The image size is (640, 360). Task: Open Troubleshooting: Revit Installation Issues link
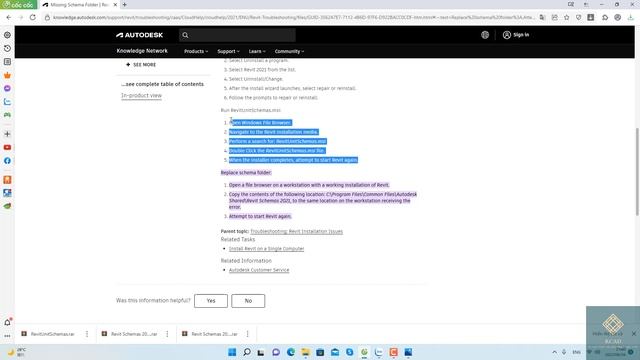(x=296, y=231)
